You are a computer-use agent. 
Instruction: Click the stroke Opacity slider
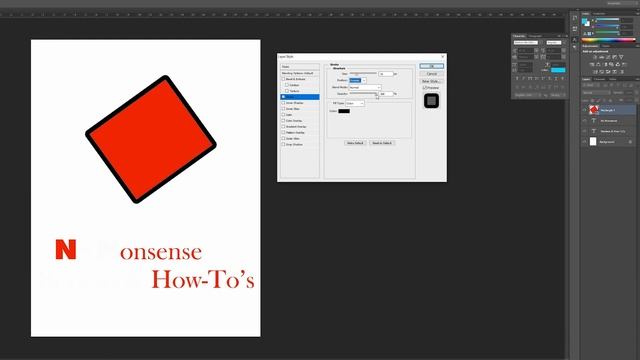point(363,93)
